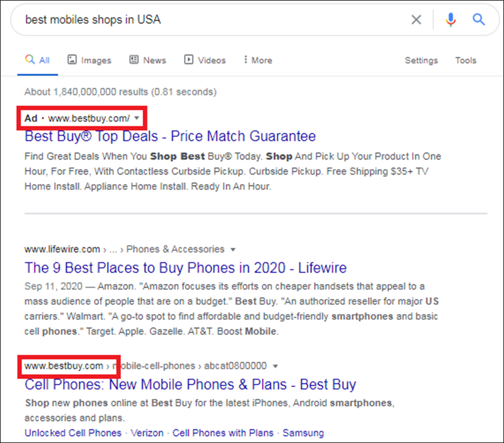Clear the search box with the X icon
Image resolution: width=504 pixels, height=443 pixels.
(416, 20)
